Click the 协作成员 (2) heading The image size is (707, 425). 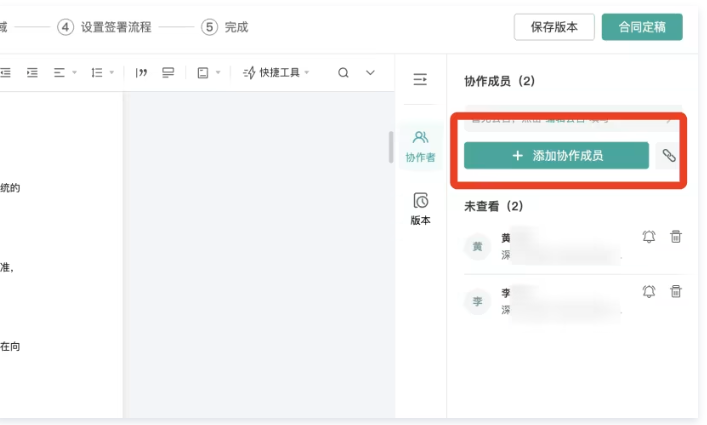click(500, 81)
